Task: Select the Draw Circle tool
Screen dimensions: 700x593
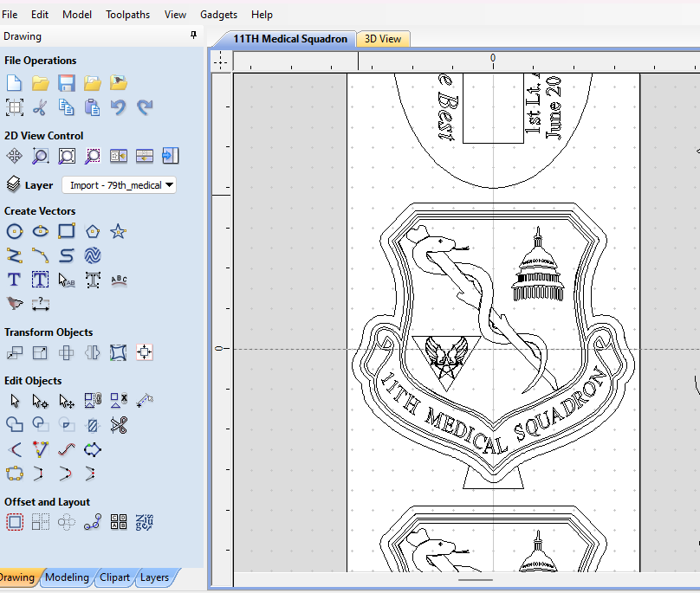Action: click(14, 231)
